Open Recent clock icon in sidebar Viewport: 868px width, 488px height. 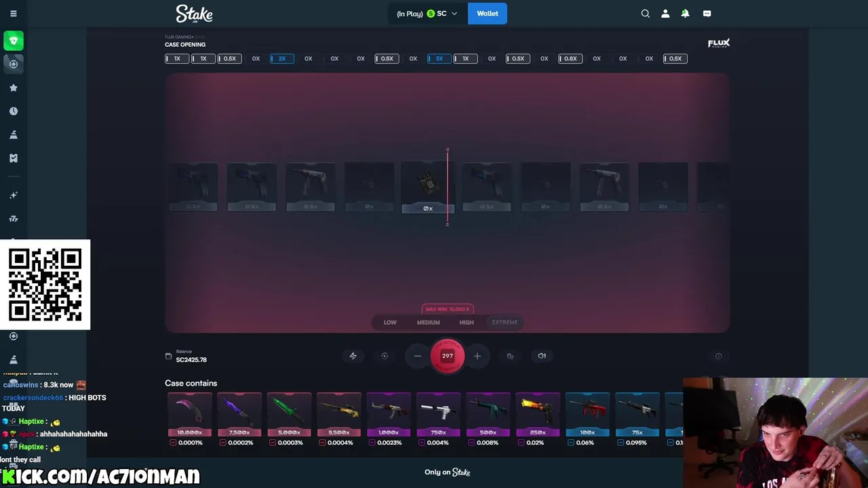pyautogui.click(x=14, y=111)
